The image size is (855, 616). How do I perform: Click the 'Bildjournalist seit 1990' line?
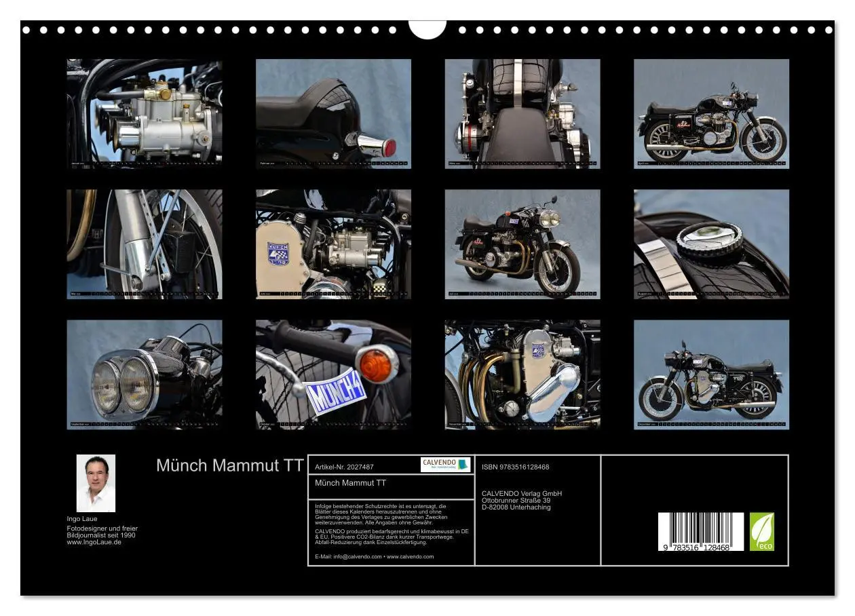pos(101,535)
